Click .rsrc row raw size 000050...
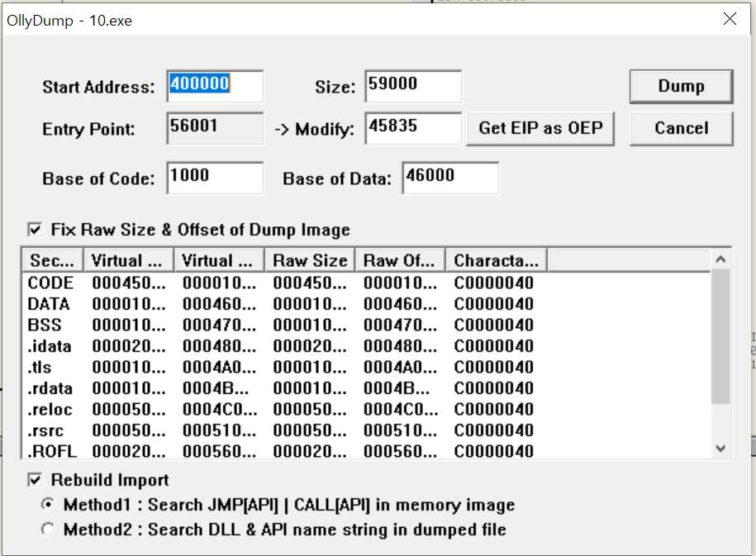The height and width of the screenshot is (556, 756). (310, 430)
